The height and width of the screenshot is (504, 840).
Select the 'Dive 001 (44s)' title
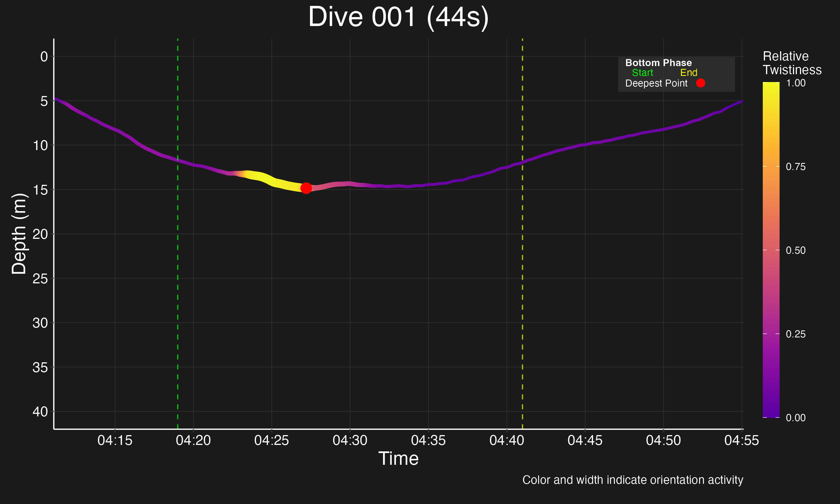click(398, 17)
